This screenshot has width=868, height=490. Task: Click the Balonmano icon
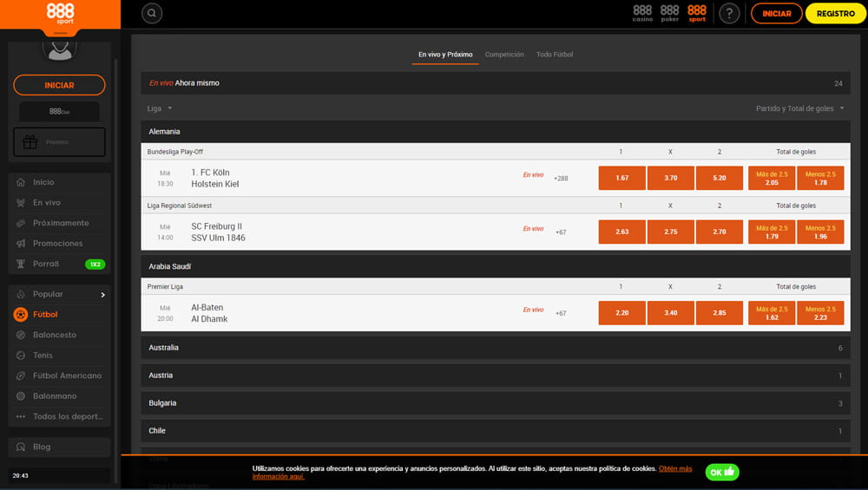click(x=21, y=396)
